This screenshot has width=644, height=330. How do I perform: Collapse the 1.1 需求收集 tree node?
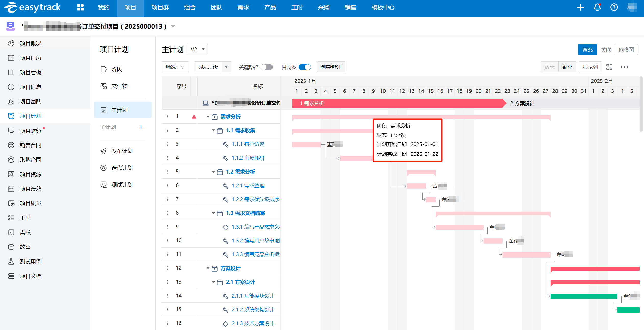(x=213, y=131)
